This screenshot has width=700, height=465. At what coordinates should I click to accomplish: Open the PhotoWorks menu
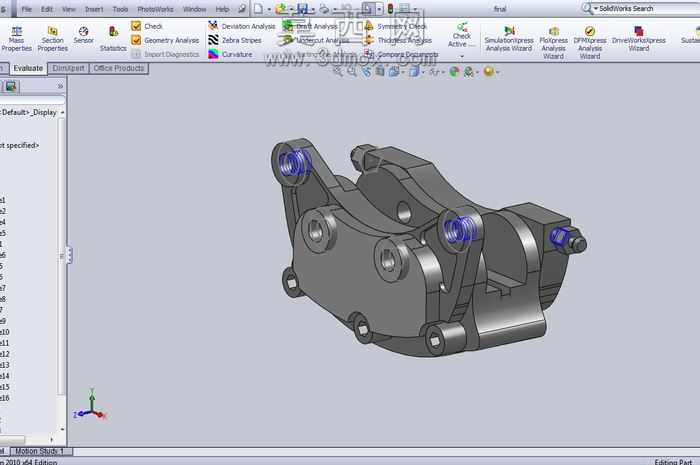[x=155, y=9]
